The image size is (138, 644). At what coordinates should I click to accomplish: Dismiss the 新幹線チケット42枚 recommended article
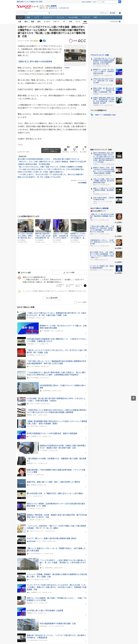pyautogui.click(x=86, y=333)
